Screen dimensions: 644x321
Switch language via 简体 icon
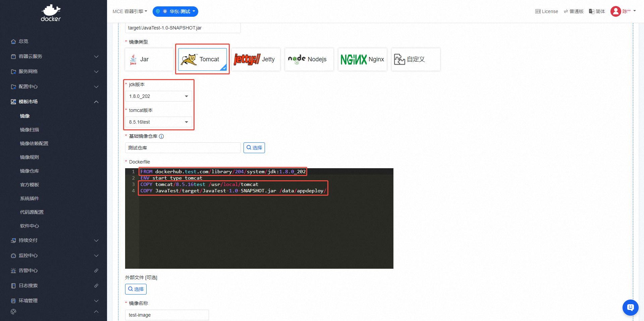(x=592, y=11)
